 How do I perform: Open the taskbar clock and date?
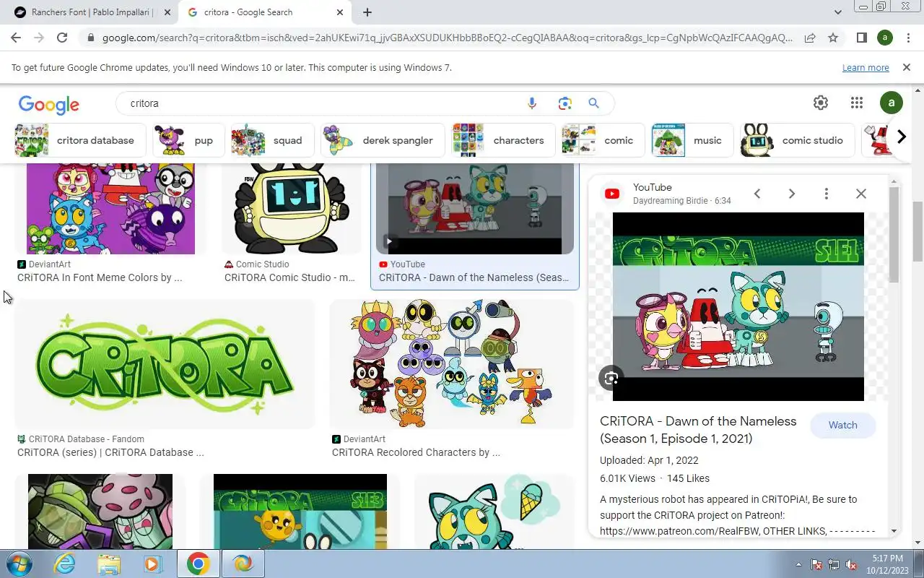pyautogui.click(x=887, y=564)
